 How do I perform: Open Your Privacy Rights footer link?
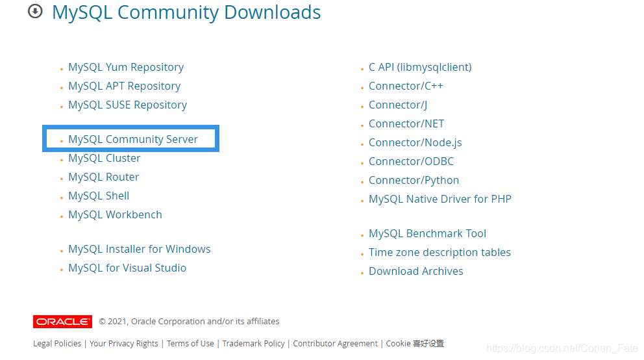click(x=123, y=344)
